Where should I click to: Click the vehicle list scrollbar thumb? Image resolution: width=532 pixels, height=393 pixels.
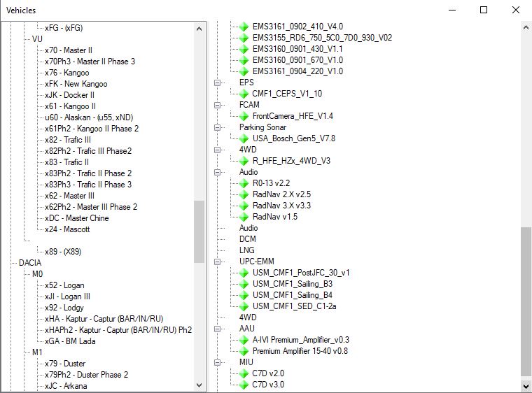click(x=199, y=231)
